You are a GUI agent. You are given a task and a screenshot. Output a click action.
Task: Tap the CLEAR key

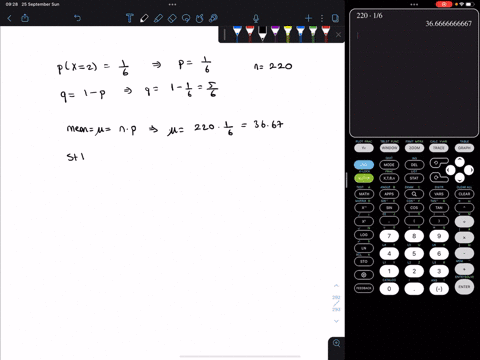(464, 194)
